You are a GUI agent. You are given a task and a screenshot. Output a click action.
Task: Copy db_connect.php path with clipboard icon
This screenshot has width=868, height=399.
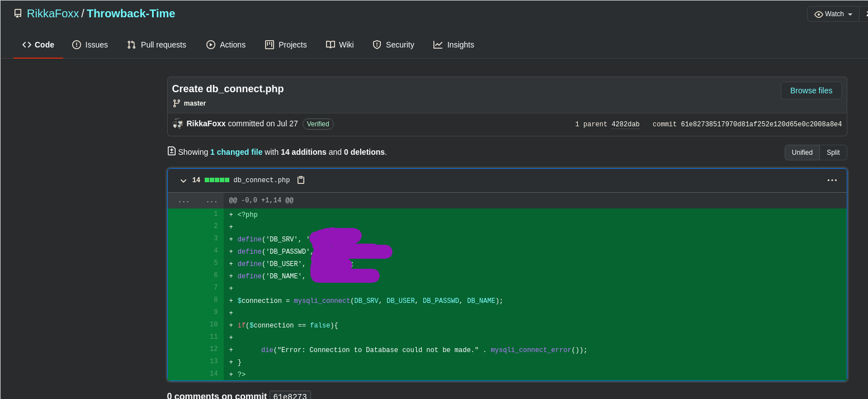[301, 180]
